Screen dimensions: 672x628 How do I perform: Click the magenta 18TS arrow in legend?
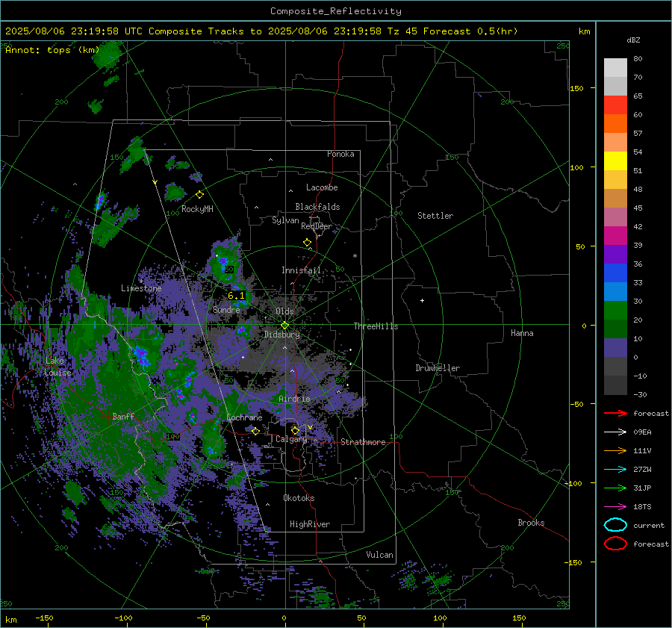coord(615,507)
